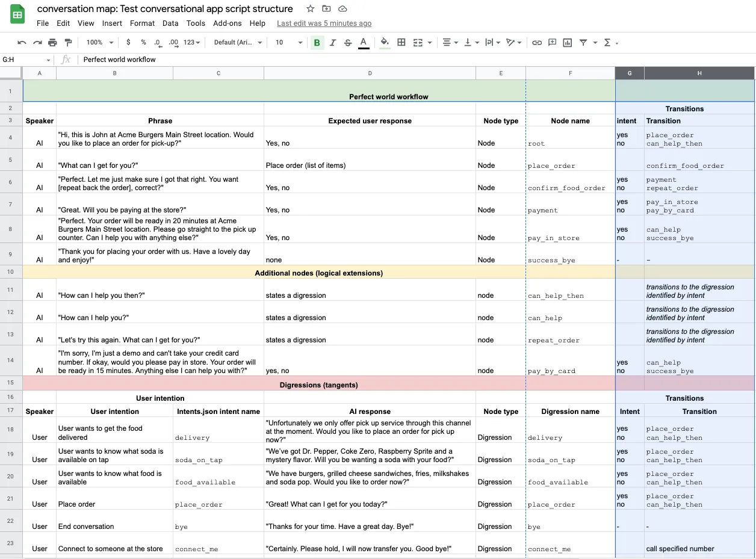
Task: Select the cell 'Place order (list of items)'
Action: [370, 159]
